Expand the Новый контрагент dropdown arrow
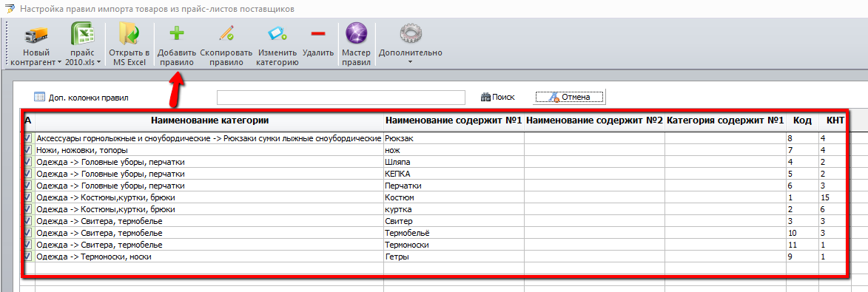This screenshot has width=868, height=292. [60, 63]
